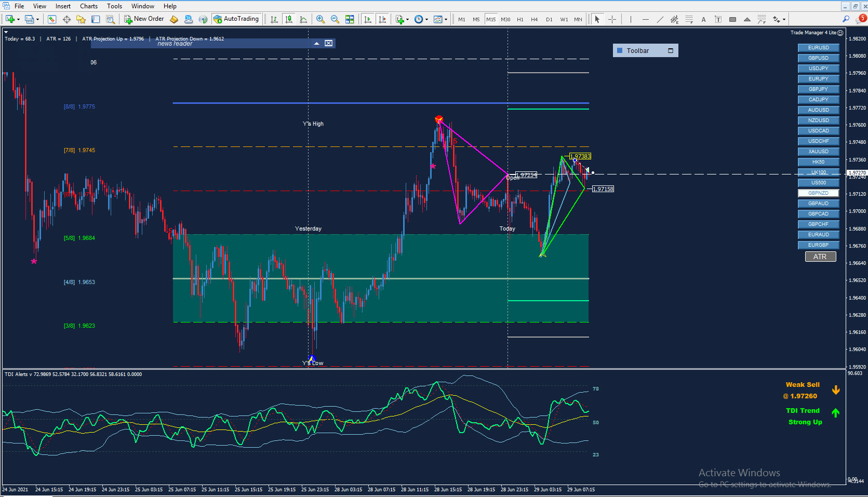Open the New Chart tool
868x497 pixels.
click(10, 19)
